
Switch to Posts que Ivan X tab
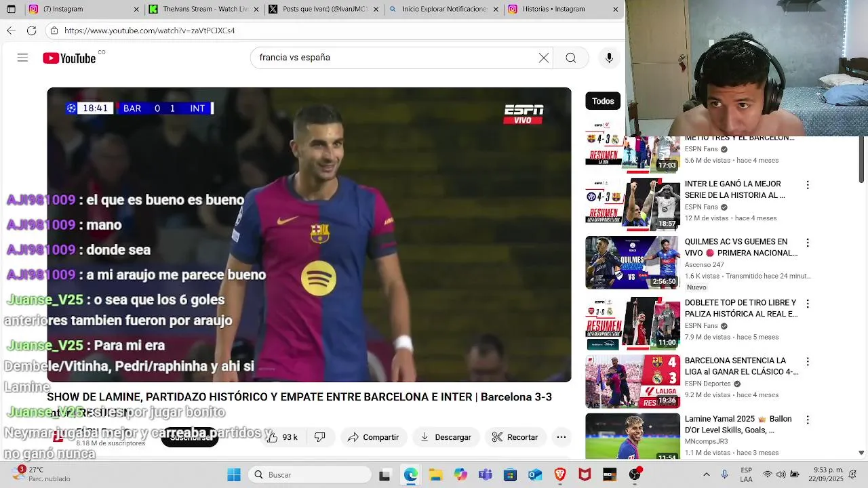324,9
